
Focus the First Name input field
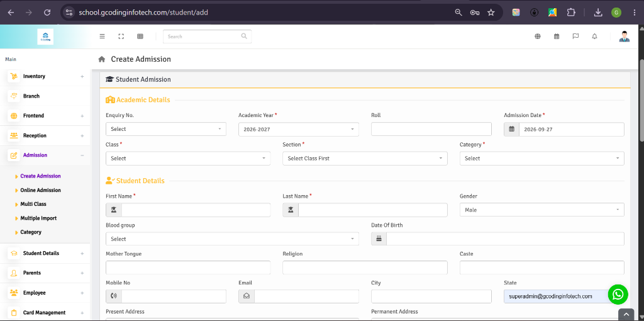[x=196, y=210]
